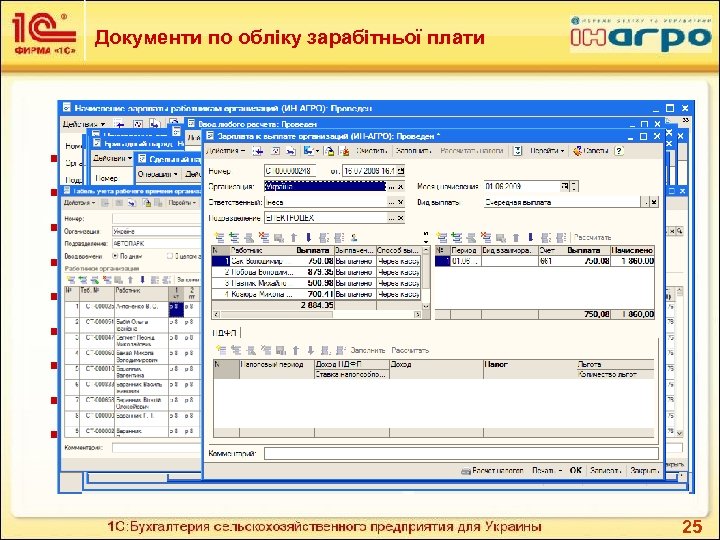This screenshot has height=540, width=720.
Task: Open the selection ellipsis for Организация
Action: 391,187
